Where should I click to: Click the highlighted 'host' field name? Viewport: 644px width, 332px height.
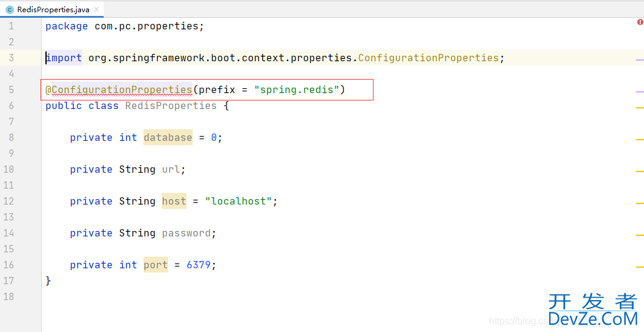pos(174,201)
